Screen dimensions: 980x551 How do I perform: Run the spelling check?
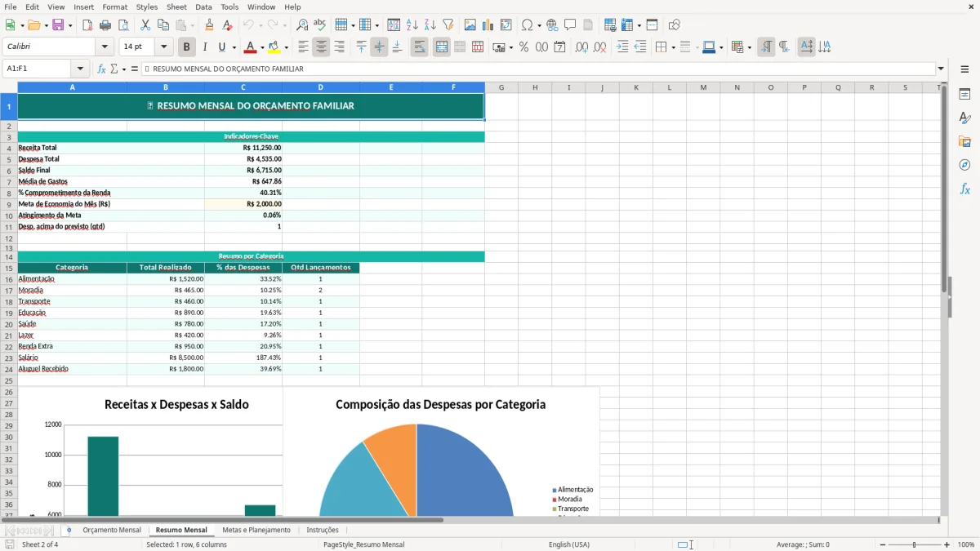coord(320,25)
